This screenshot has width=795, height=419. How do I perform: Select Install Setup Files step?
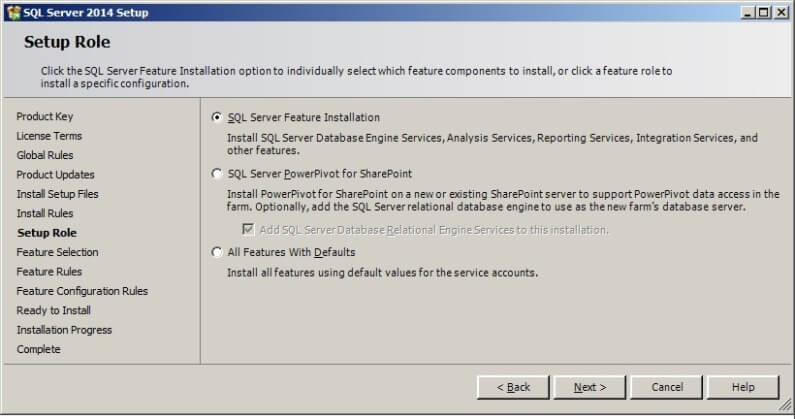[x=57, y=194]
